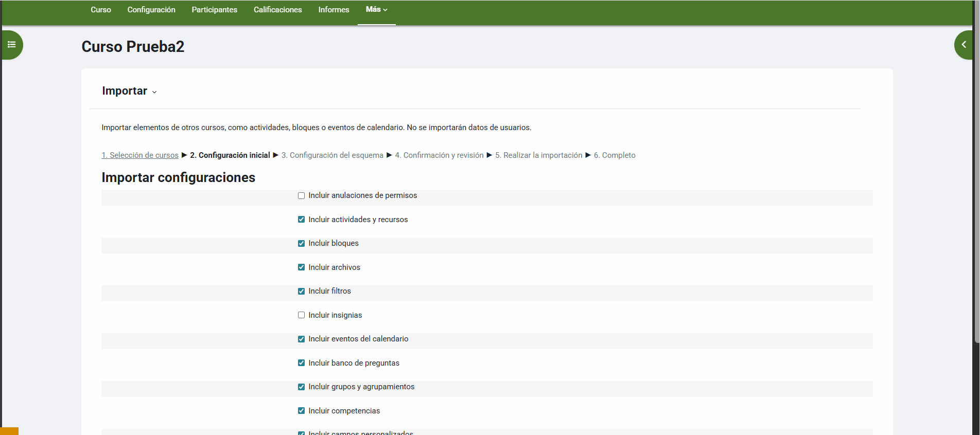Enable Incluir insignias checkbox
The height and width of the screenshot is (435, 980).
302,315
